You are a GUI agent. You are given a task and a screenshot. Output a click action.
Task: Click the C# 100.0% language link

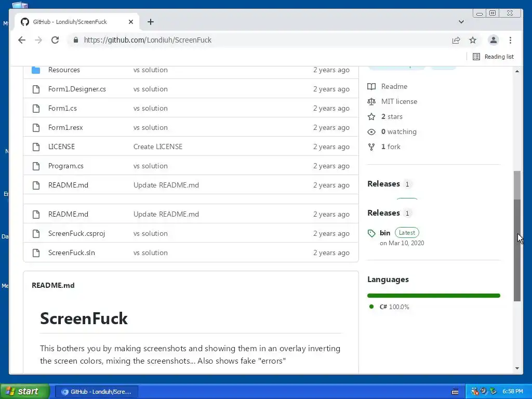394,307
